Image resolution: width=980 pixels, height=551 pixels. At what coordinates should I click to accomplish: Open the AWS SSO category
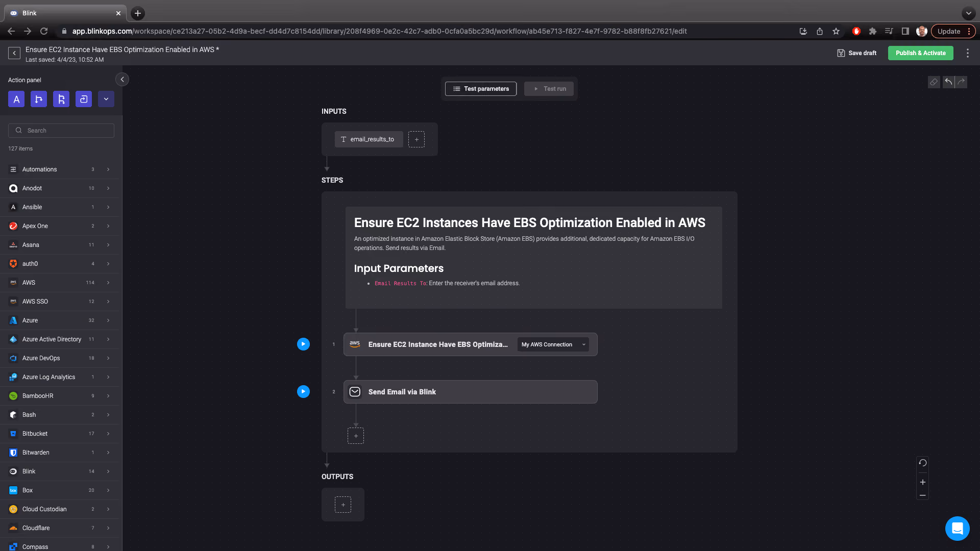point(59,302)
